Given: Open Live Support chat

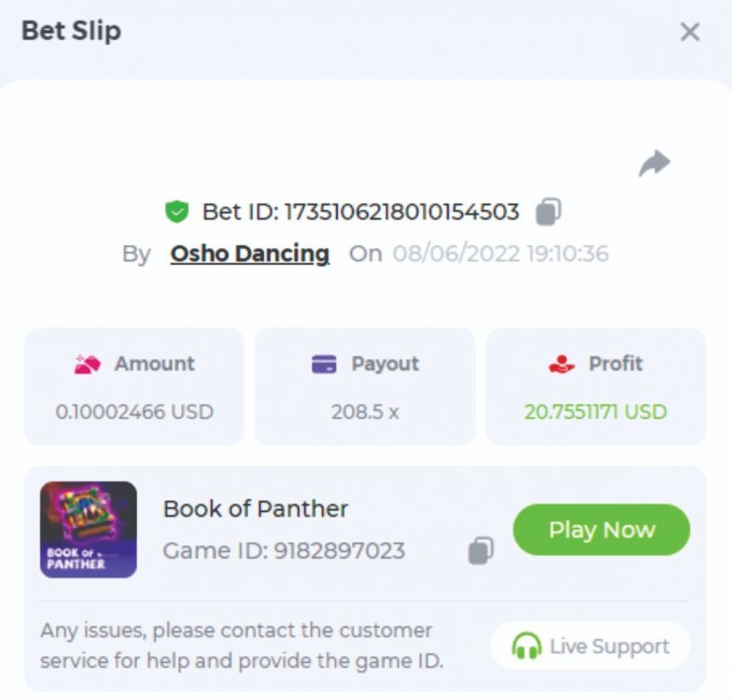Looking at the screenshot, I should pos(590,646).
